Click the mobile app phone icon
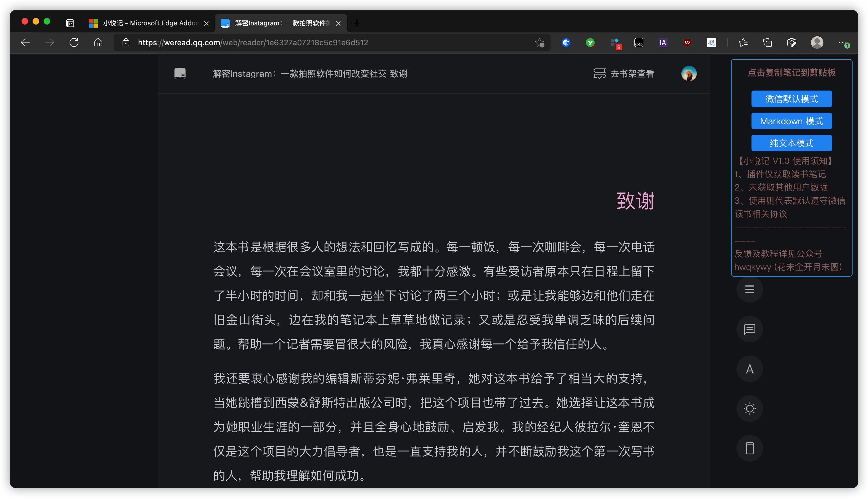 [x=749, y=448]
